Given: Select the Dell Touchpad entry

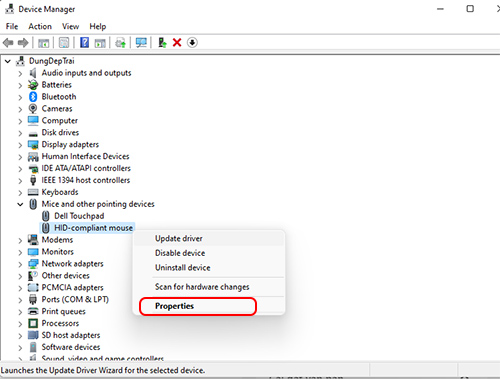Looking at the screenshot, I should 79,216.
